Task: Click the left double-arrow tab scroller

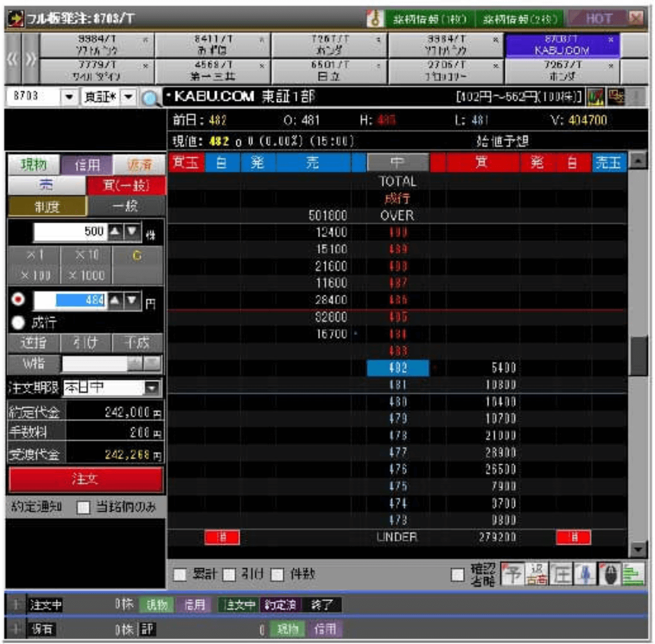Action: coord(13,59)
